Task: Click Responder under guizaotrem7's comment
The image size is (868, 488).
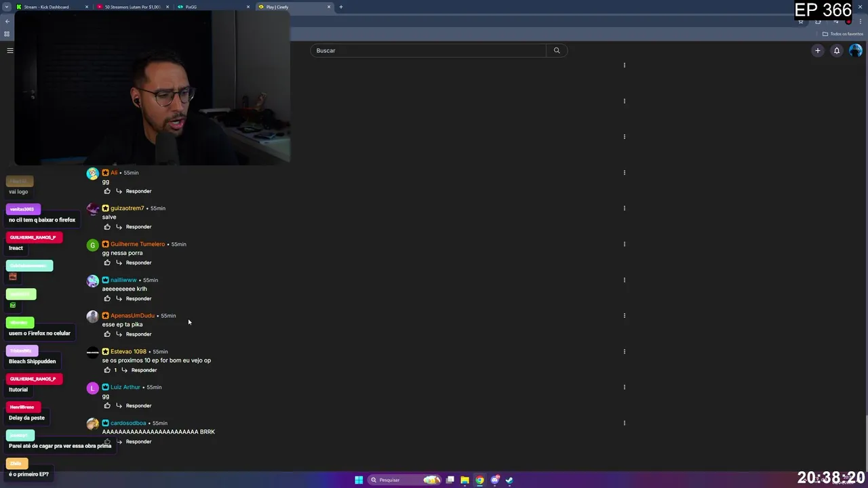Action: coord(138,226)
